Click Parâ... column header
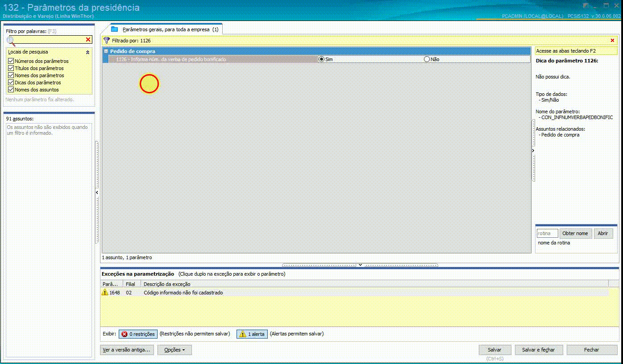The image size is (623, 364). point(112,284)
